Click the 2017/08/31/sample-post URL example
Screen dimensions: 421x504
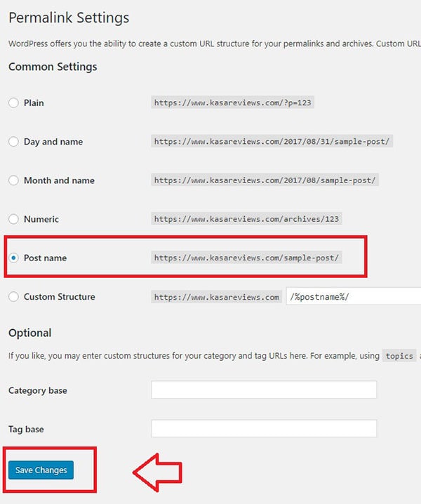(x=272, y=141)
